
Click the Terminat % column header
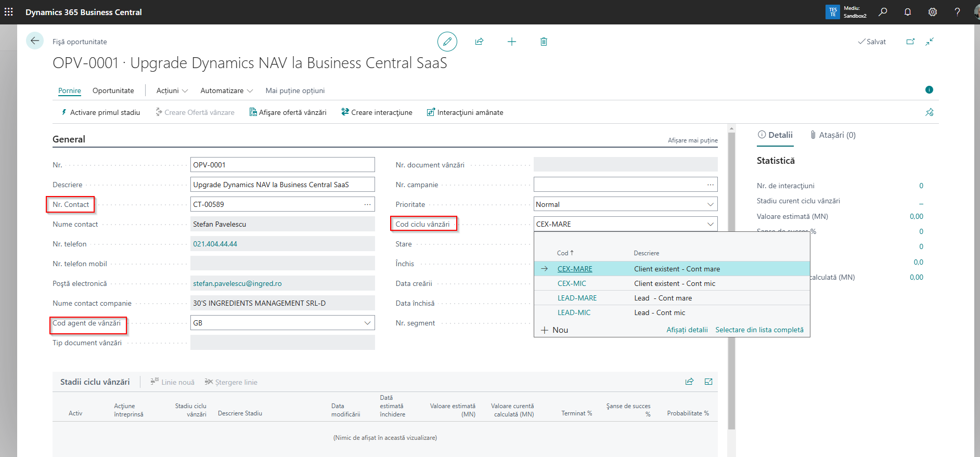click(x=576, y=413)
